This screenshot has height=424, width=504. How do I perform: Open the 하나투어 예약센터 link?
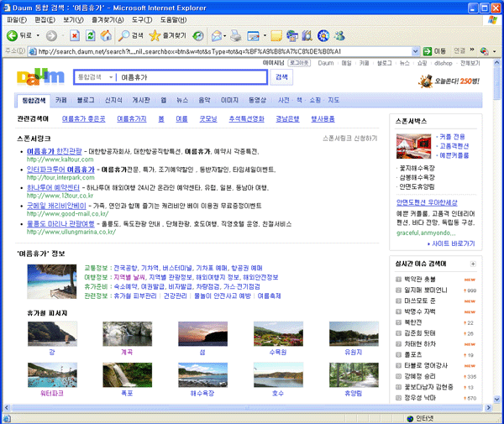coord(53,187)
